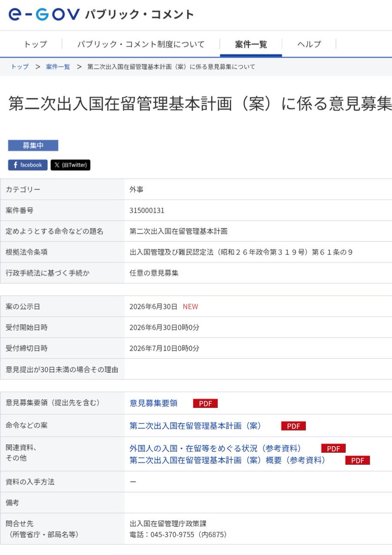Open 第二次出入国在留管理基本計画(案) link
Screen dimensions: 392x555
pos(196,425)
